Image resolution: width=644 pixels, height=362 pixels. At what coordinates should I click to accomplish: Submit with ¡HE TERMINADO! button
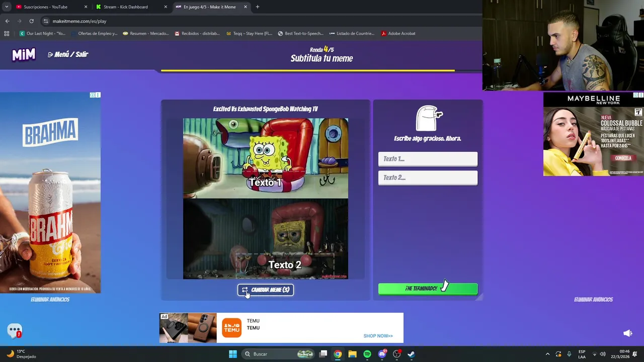(428, 289)
